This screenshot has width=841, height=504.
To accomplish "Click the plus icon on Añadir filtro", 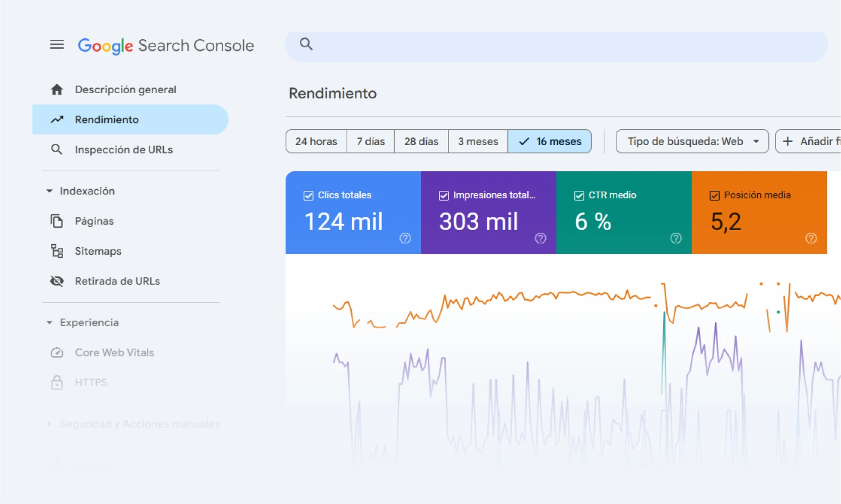I will click(x=788, y=141).
